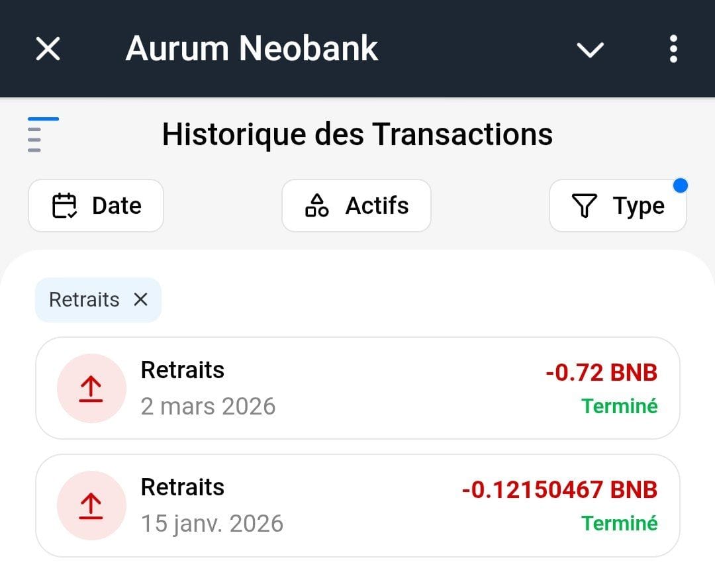
Task: Close the Aurum Neobank screen with the X
Action: pyautogui.click(x=47, y=48)
